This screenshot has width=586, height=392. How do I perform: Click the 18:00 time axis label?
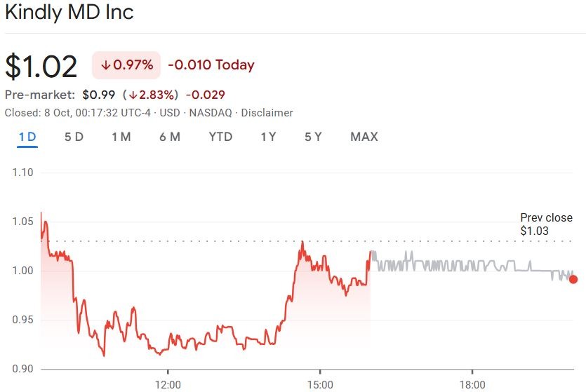point(472,384)
